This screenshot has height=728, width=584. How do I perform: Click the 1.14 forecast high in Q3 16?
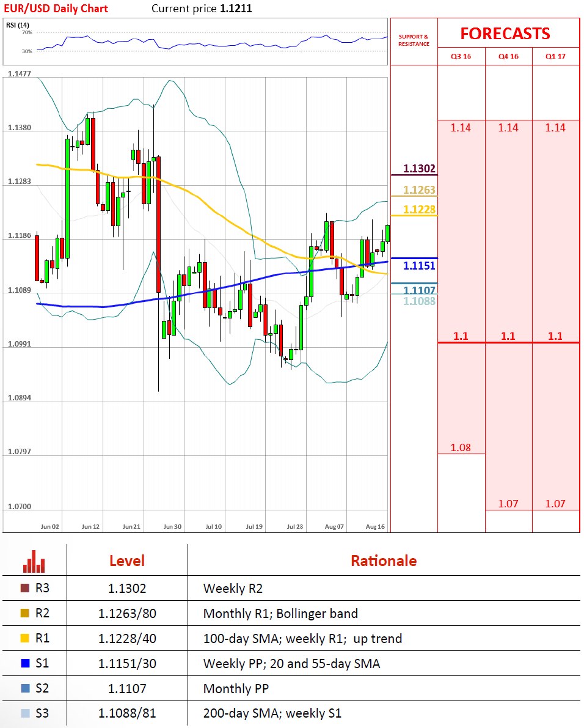461,128
